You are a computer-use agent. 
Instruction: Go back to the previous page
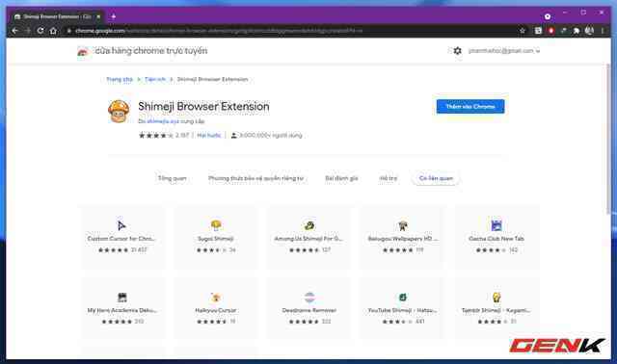[15, 30]
